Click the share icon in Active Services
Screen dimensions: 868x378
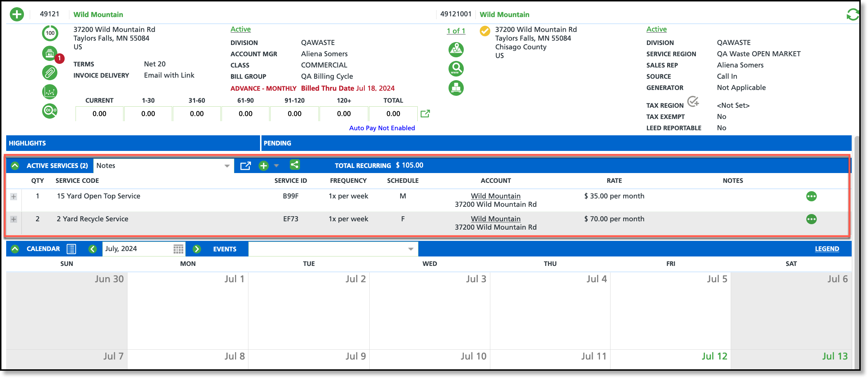click(x=295, y=165)
